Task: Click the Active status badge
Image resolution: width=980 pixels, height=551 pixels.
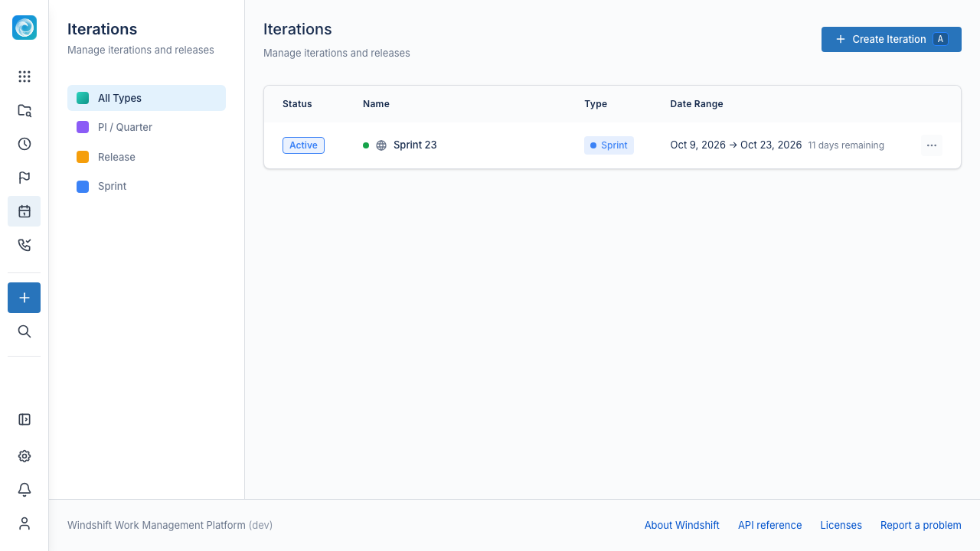Action: [303, 145]
